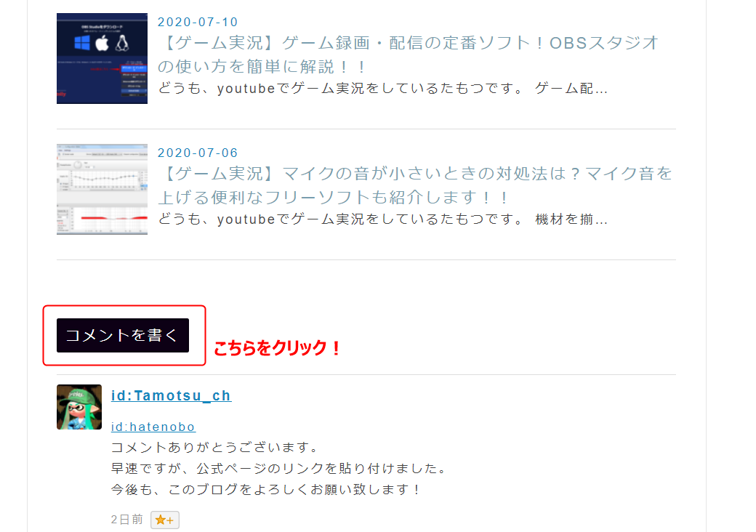Open the id:hatenobo user link

[x=153, y=427]
